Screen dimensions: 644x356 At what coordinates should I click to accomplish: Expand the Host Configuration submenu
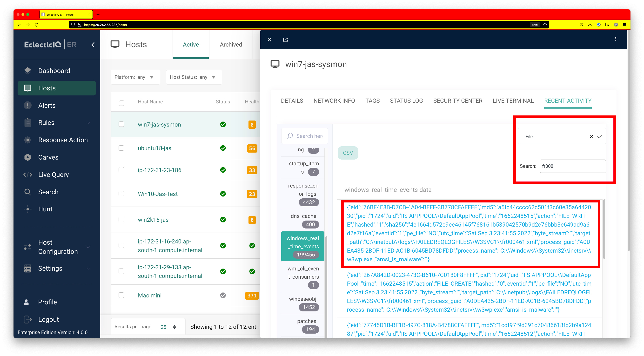[x=88, y=247]
